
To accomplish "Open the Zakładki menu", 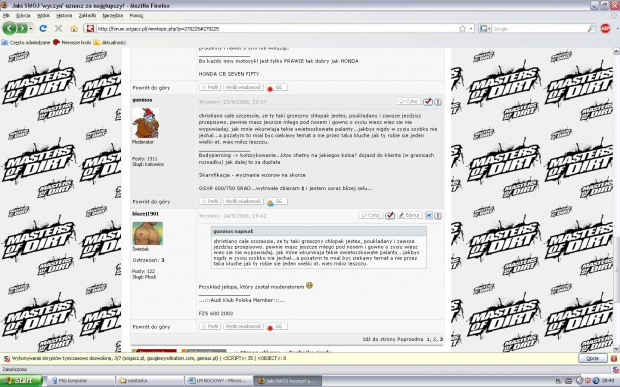I will [87, 16].
